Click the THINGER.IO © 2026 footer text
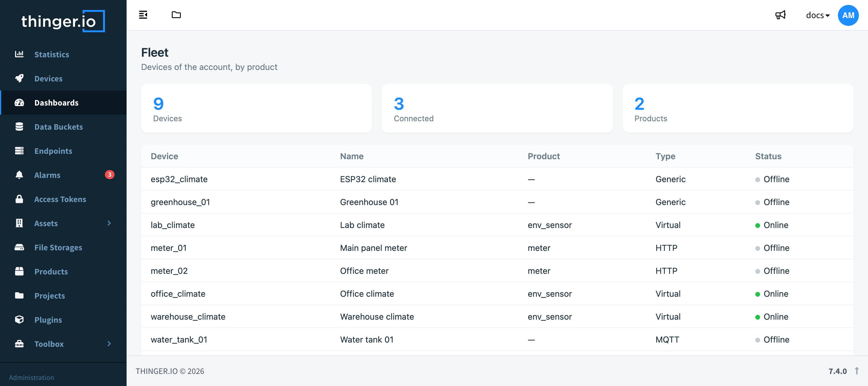Screen dimensions: 868x386 170,371
